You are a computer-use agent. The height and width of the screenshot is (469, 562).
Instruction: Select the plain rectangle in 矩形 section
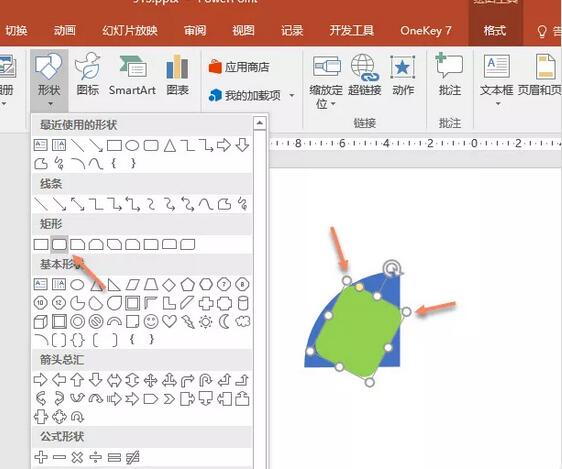point(41,244)
